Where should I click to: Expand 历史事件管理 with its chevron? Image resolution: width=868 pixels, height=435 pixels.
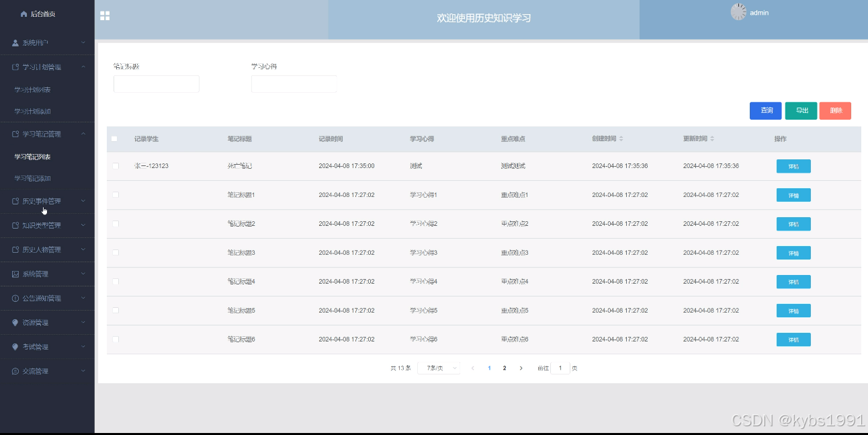(83, 201)
